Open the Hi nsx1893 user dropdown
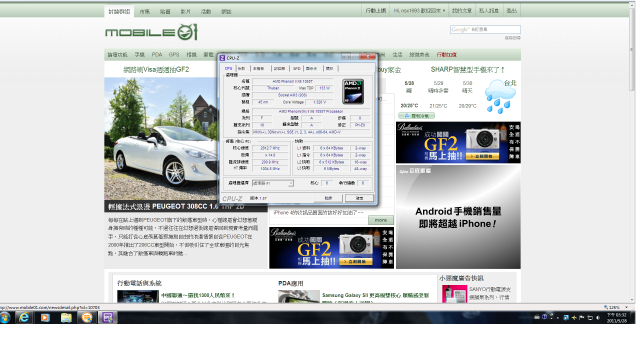640x360 pixels. coord(419,11)
